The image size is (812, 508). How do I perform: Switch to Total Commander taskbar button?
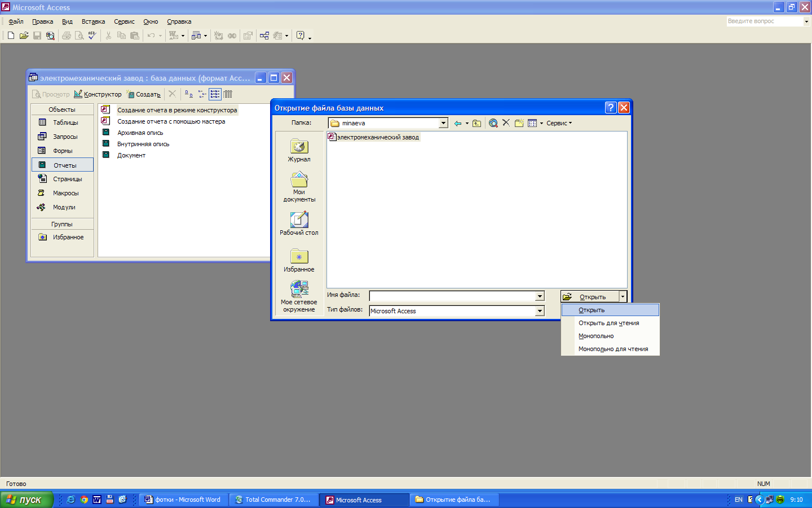[273, 500]
